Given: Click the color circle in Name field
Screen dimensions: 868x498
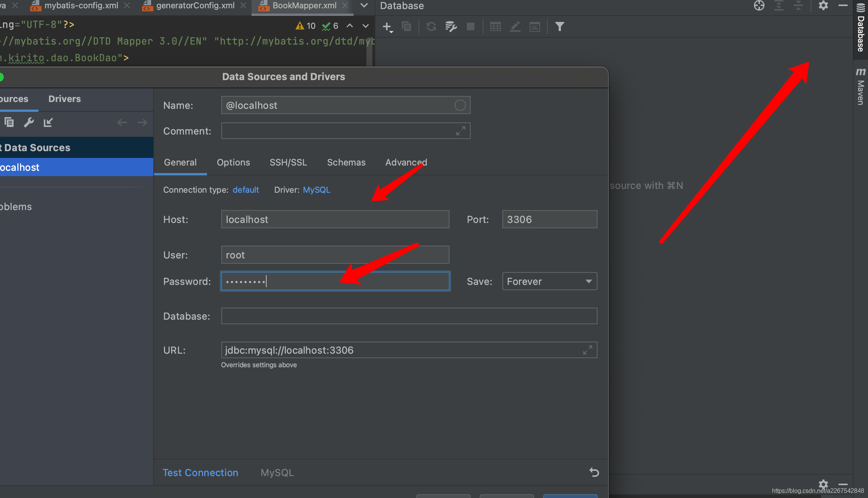Looking at the screenshot, I should pyautogui.click(x=460, y=105).
